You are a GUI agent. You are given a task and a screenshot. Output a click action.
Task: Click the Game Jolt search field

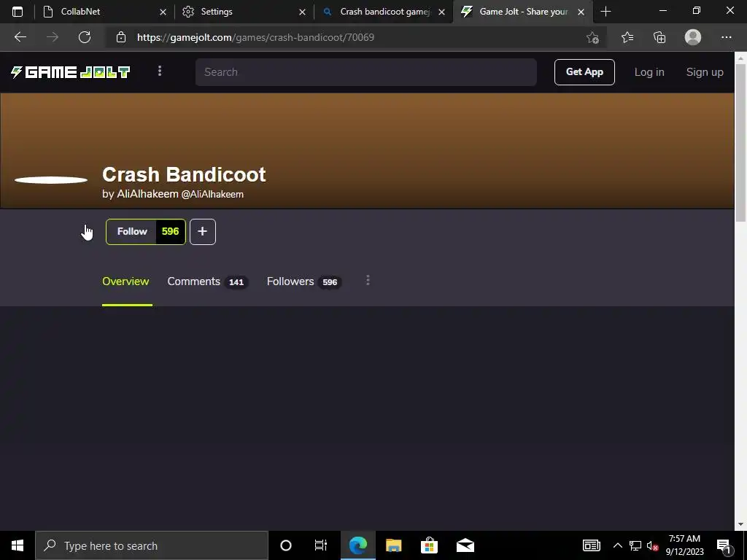(366, 72)
